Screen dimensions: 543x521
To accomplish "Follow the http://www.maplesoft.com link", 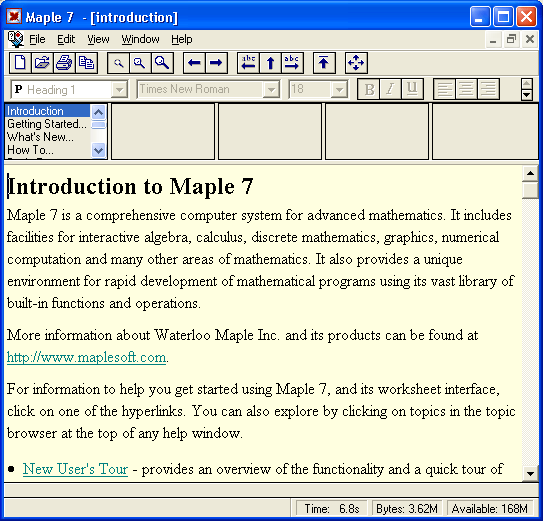I will point(86,357).
